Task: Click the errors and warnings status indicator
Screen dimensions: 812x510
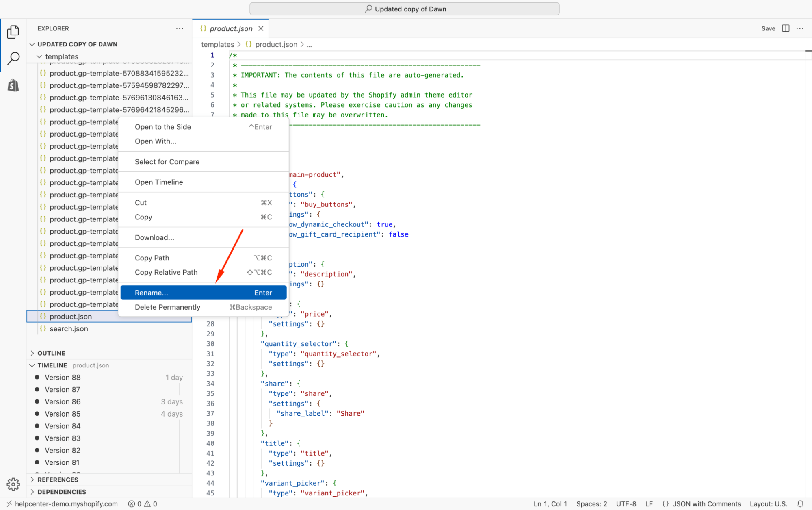Action: pos(143,503)
